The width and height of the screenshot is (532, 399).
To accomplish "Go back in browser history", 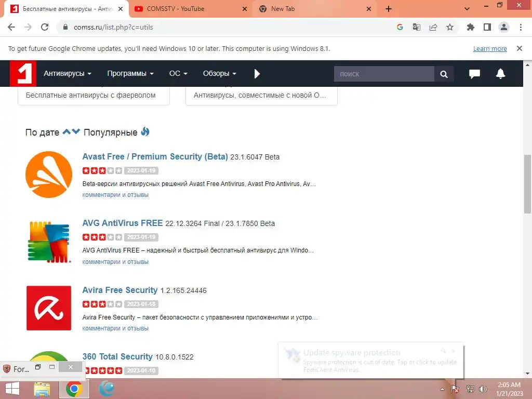I will tap(11, 27).
